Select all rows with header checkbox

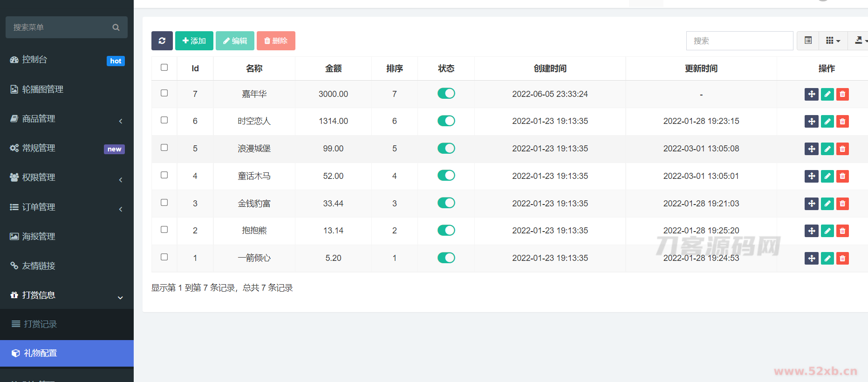tap(164, 68)
